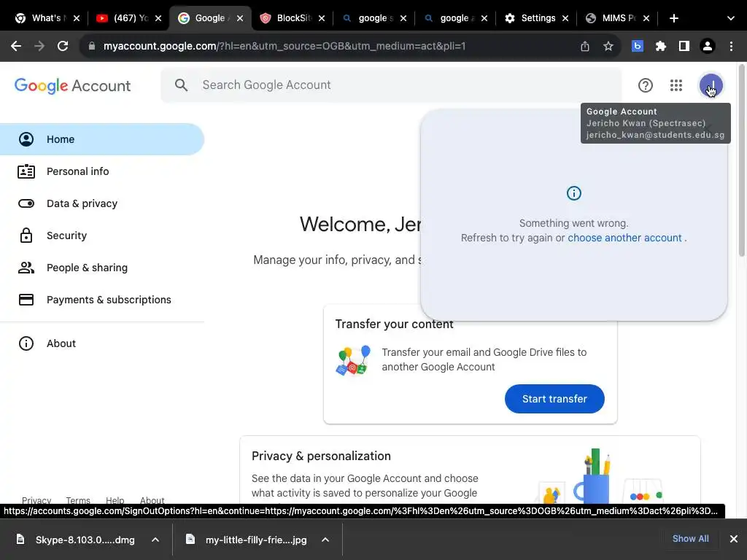Open the Privacy & personalization card heading
747x560 pixels.
[321, 456]
